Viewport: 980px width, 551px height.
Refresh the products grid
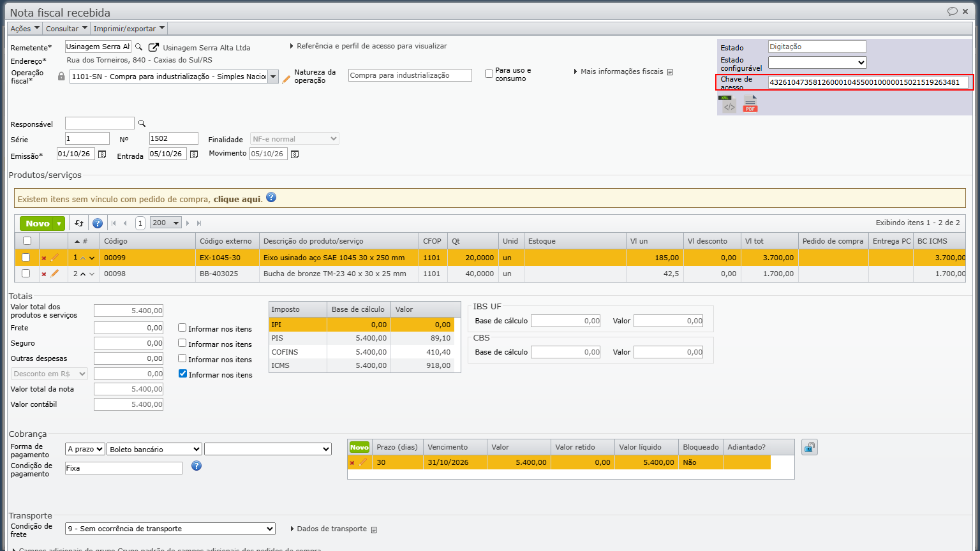click(x=79, y=223)
